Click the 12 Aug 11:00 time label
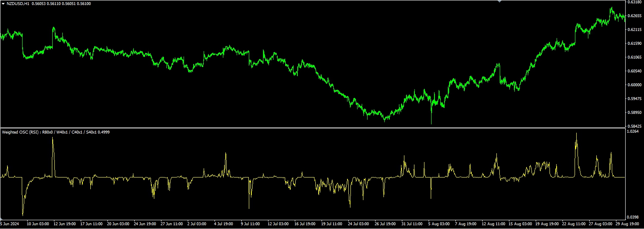Screen dimensions: 644x229 [493, 224]
